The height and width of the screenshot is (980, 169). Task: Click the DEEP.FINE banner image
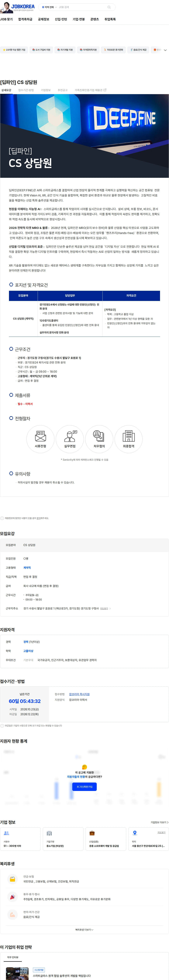click(x=84, y=136)
